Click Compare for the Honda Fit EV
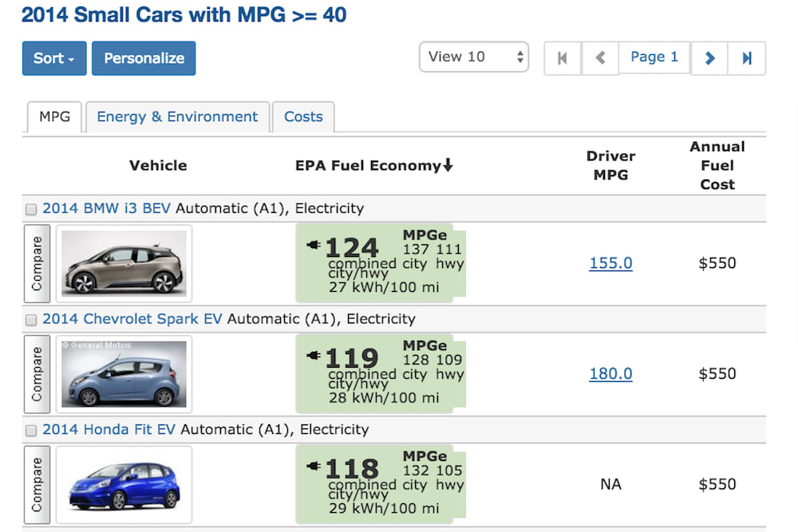This screenshot has width=798, height=532. click(37, 485)
